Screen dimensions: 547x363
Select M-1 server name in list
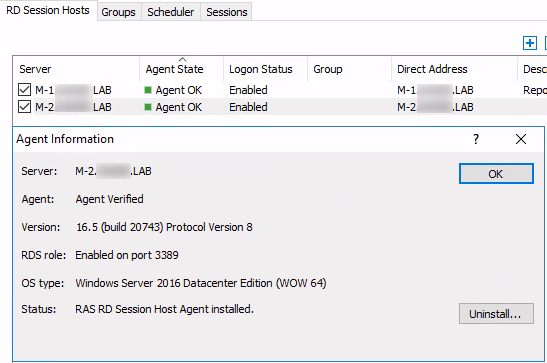click(x=73, y=90)
